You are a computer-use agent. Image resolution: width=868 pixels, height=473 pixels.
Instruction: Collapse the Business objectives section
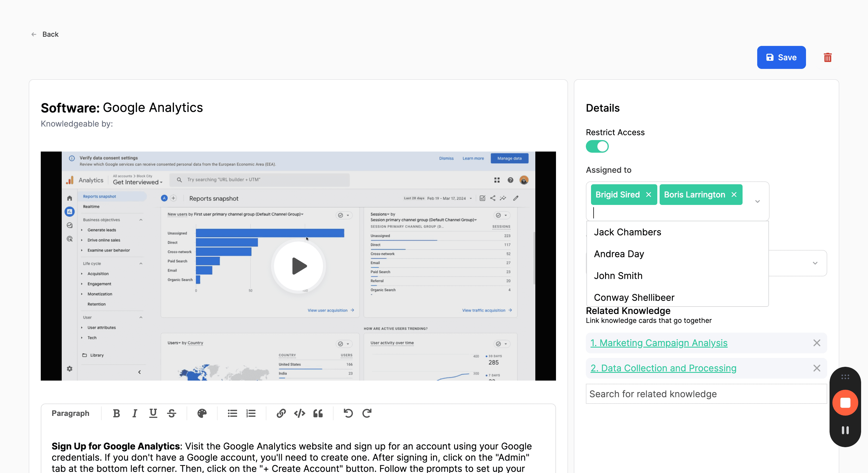(141, 220)
